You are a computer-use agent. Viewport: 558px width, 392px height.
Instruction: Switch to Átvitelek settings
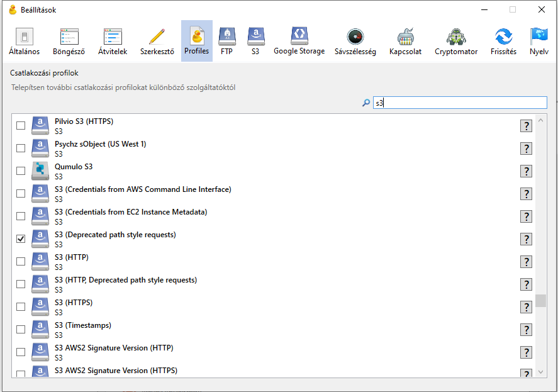113,41
